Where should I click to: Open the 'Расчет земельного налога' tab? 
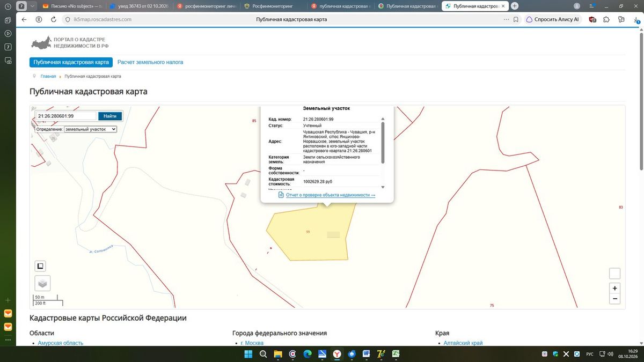(x=150, y=62)
